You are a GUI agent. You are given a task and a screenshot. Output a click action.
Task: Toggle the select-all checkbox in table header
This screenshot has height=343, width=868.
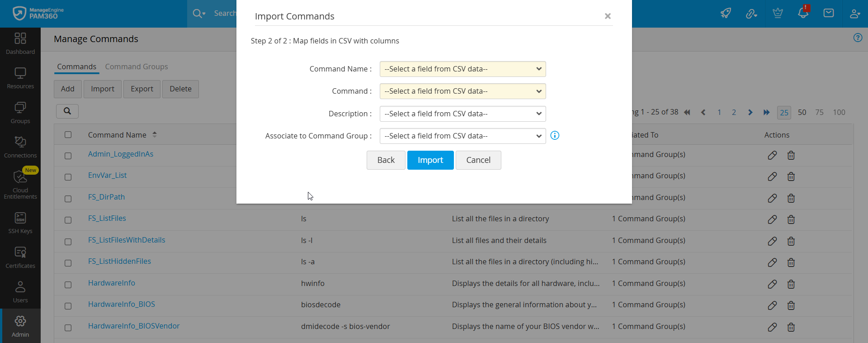pos(68,135)
